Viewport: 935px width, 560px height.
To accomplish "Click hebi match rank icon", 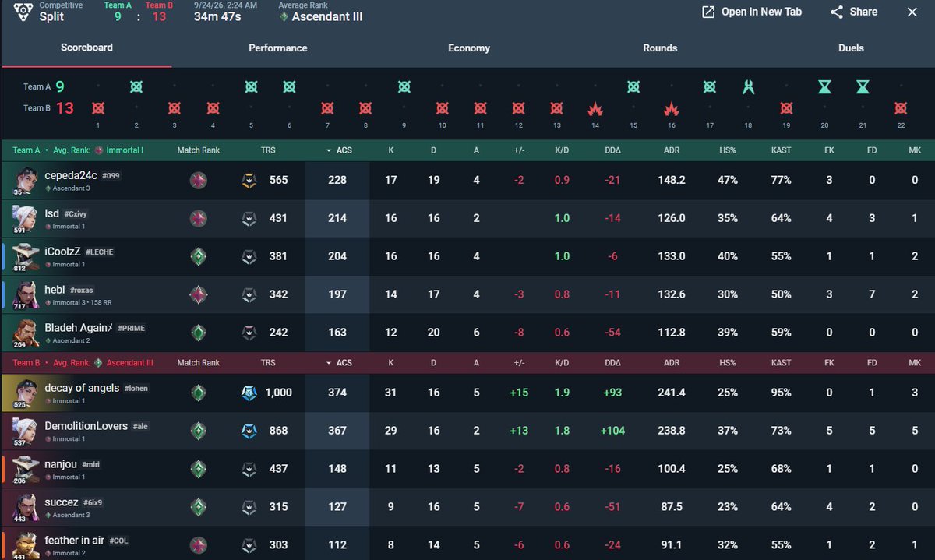I will click(199, 294).
